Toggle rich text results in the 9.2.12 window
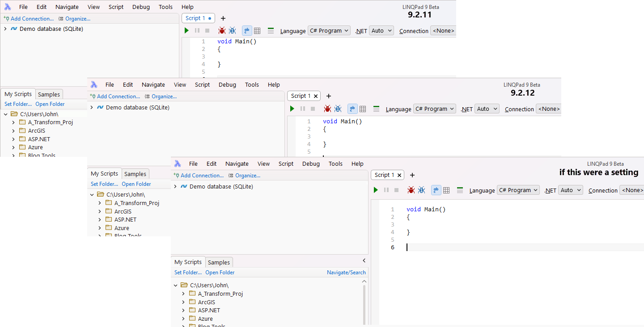Image resolution: width=644 pixels, height=327 pixels. click(352, 109)
